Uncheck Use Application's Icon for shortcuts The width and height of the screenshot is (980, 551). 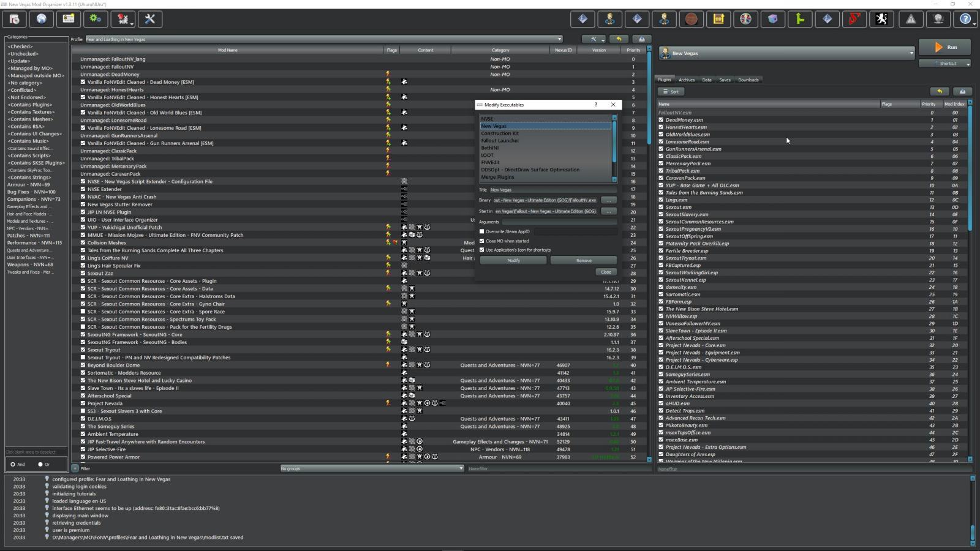click(482, 250)
